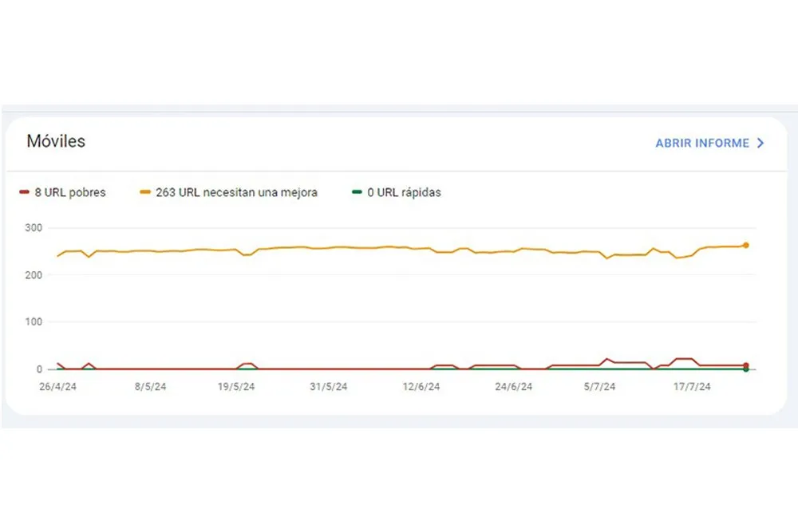Screen dimensions: 798x532
Task: Select the '0 URL rápidas' legend label
Action: pyautogui.click(x=404, y=192)
